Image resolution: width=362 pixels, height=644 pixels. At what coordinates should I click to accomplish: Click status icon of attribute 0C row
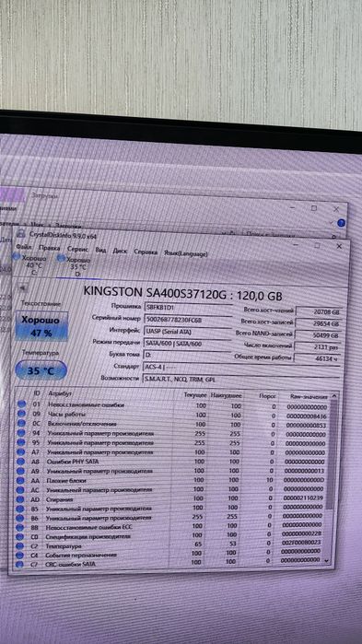(21, 423)
